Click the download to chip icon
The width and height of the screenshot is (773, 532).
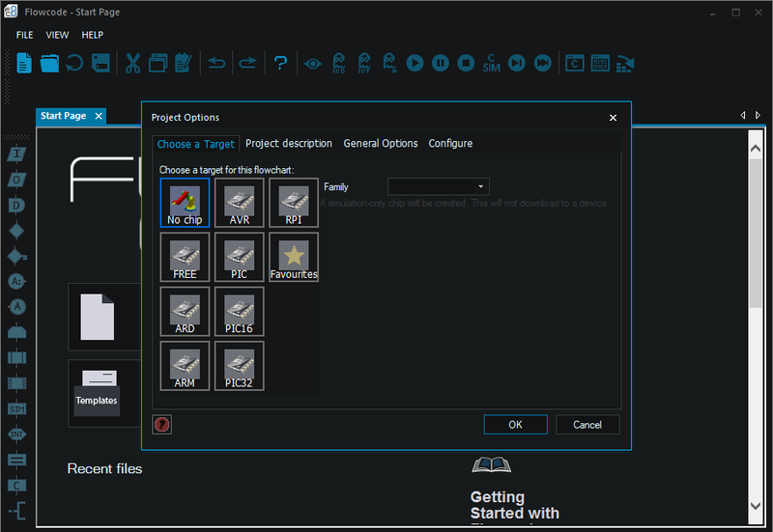[625, 64]
